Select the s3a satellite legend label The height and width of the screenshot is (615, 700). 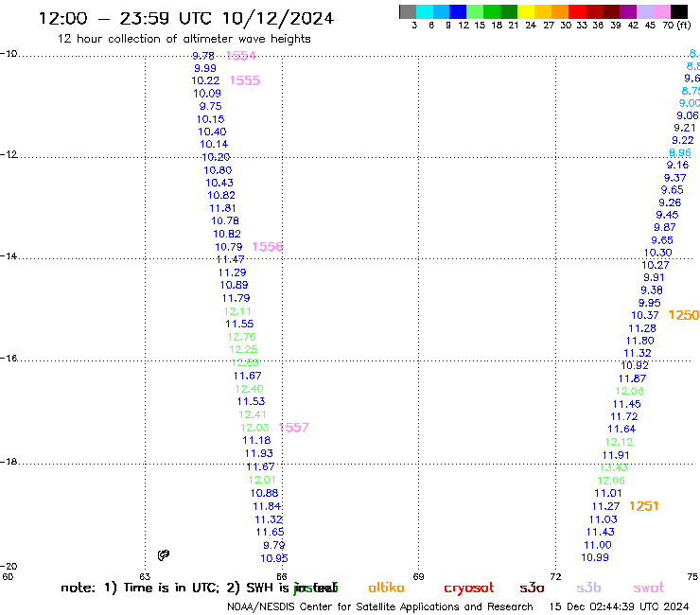coord(532,589)
